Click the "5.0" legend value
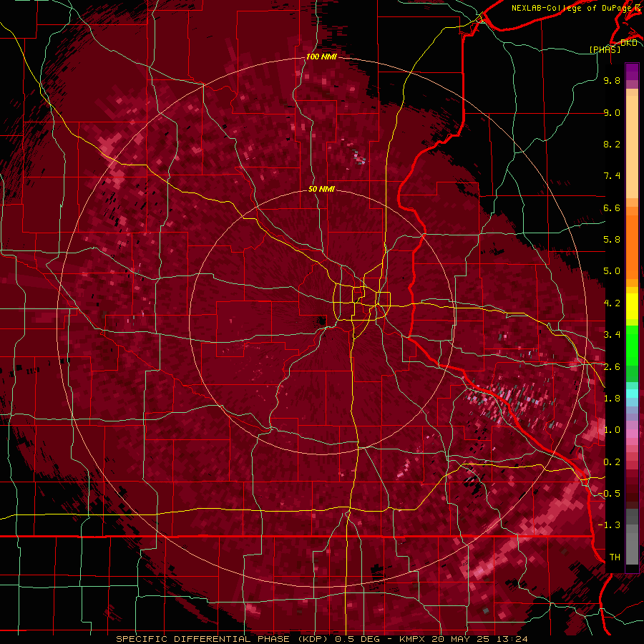 612,271
